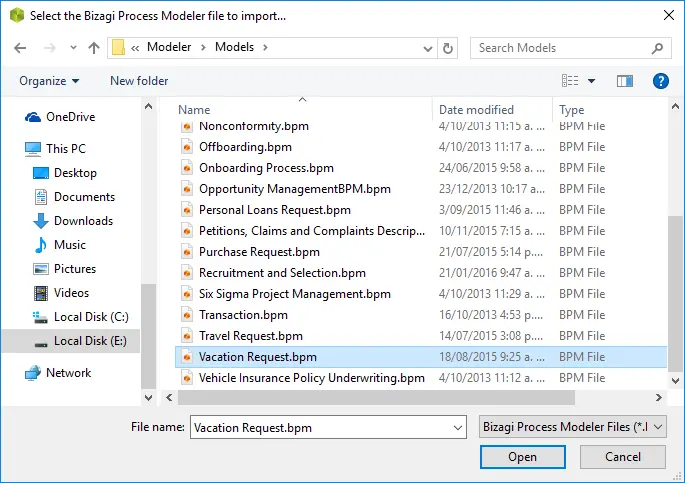Change view with the view icon
This screenshot has height=483, width=685.
click(x=570, y=81)
